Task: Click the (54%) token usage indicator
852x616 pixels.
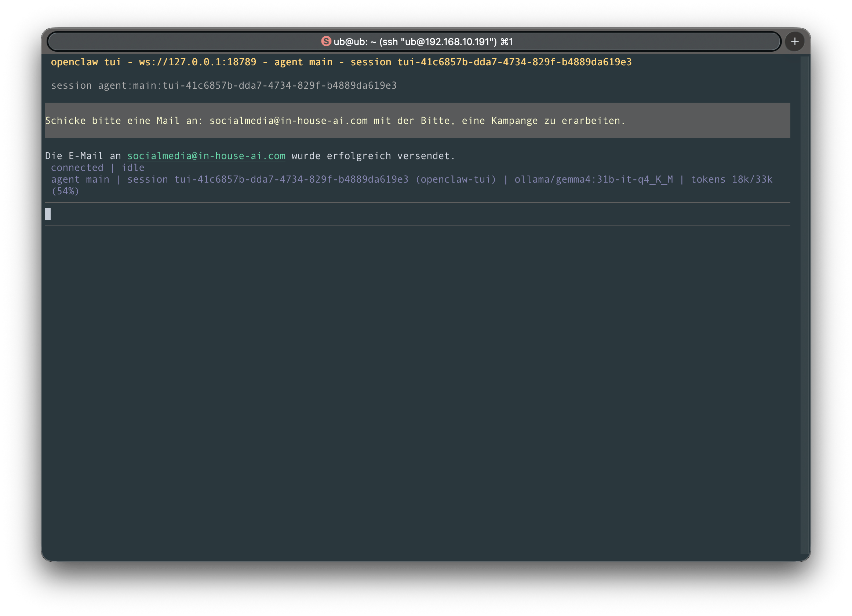Action: tap(67, 191)
